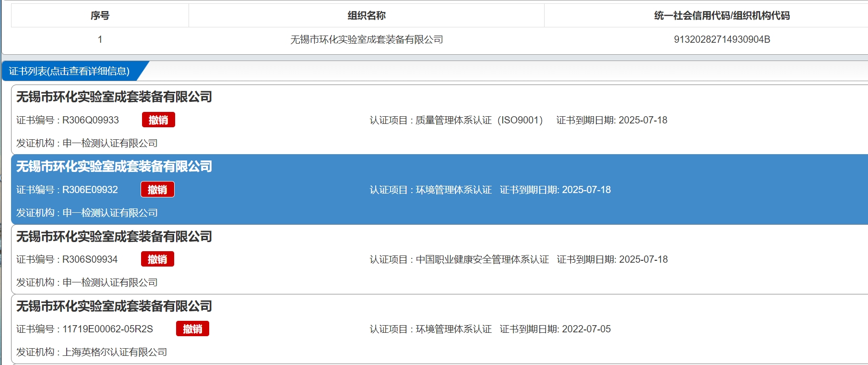Open certificate entry titled for R306Q09933
Viewport: 868px width, 365px height.
[114, 97]
